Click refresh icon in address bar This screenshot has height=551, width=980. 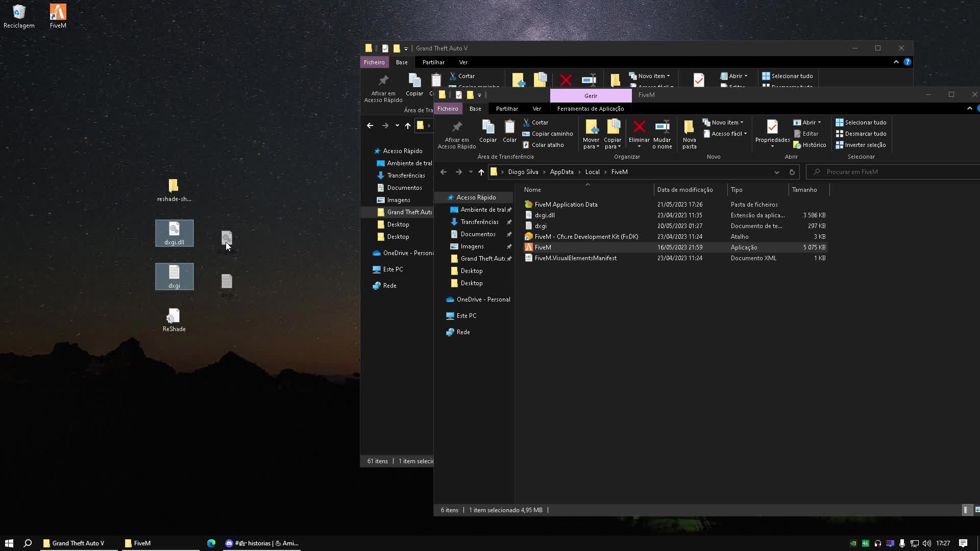(x=792, y=172)
